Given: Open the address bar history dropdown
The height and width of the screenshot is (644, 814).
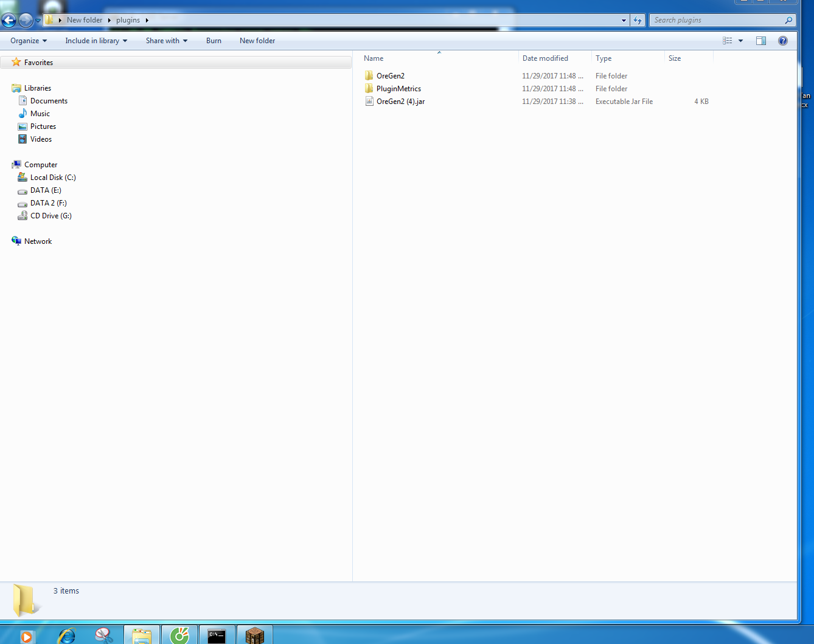Looking at the screenshot, I should [624, 20].
